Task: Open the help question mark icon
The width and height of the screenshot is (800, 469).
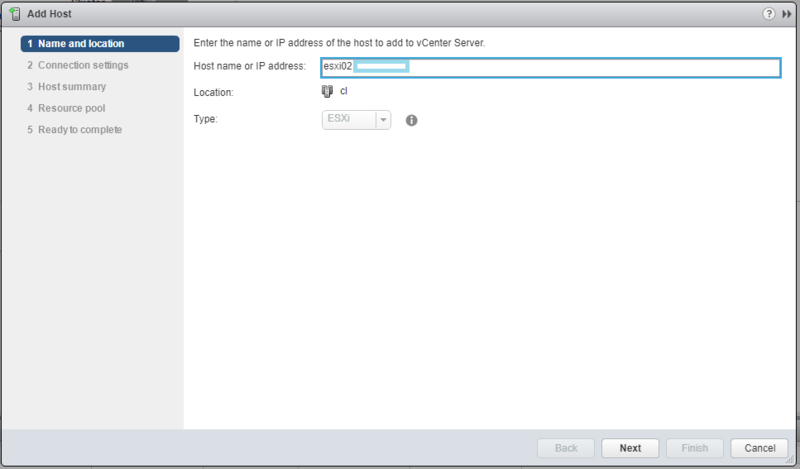Action: (x=768, y=14)
